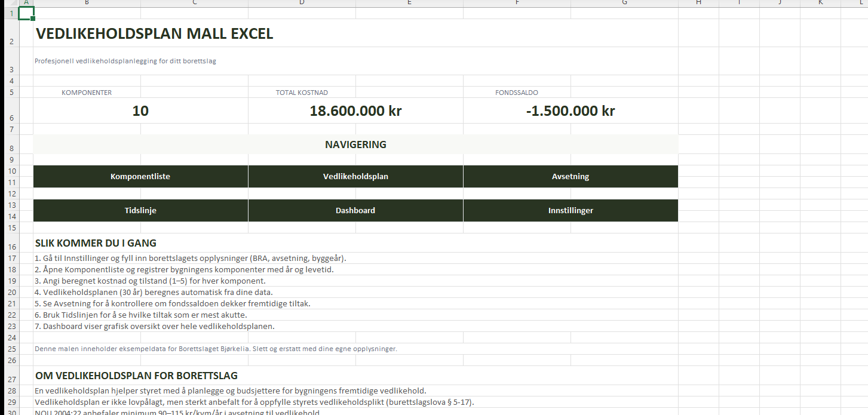
Task: Click the SLIK KOMMER DU I GANG heading
Action: [96, 243]
